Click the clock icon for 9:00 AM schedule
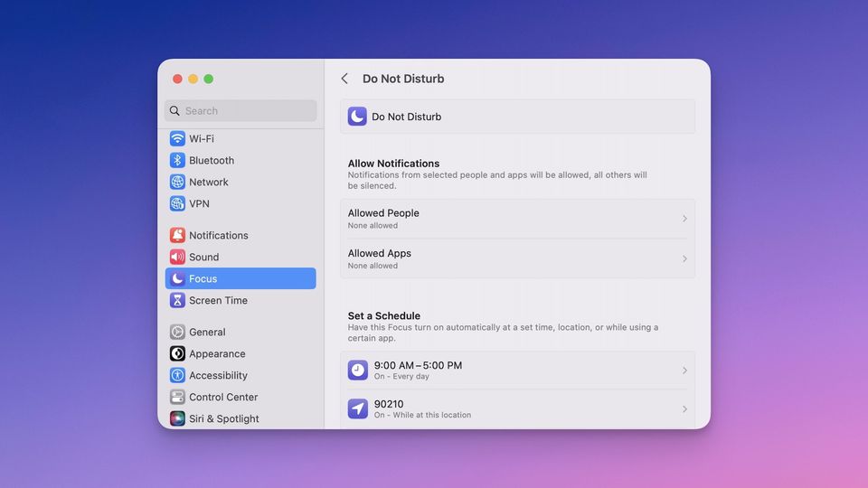868x488 pixels. point(358,370)
